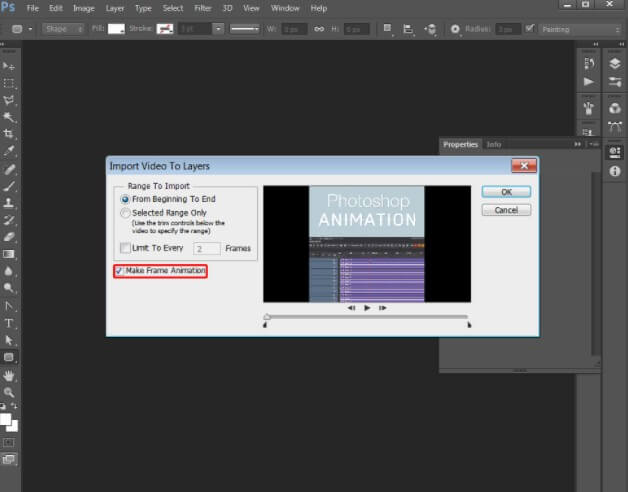The image size is (628, 492).
Task: Select the Move tool
Action: 9,66
